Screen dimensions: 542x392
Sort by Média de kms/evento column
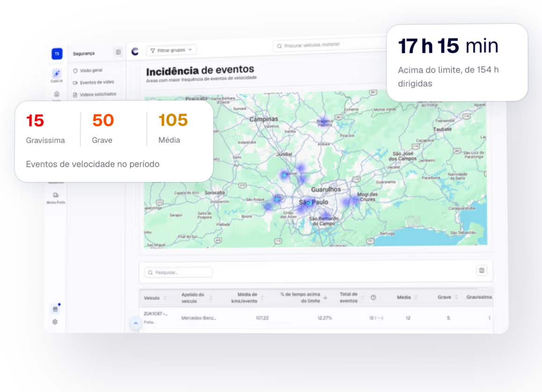(263, 298)
